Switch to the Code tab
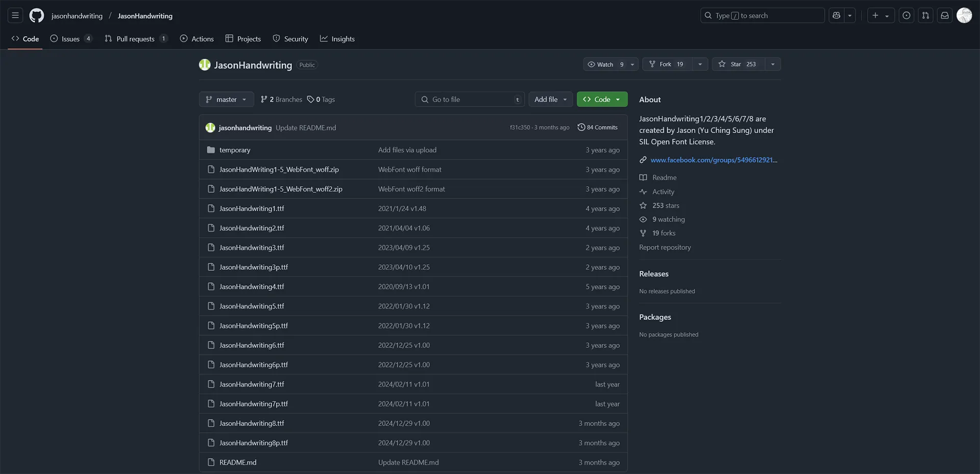The height and width of the screenshot is (474, 980). [x=25, y=39]
